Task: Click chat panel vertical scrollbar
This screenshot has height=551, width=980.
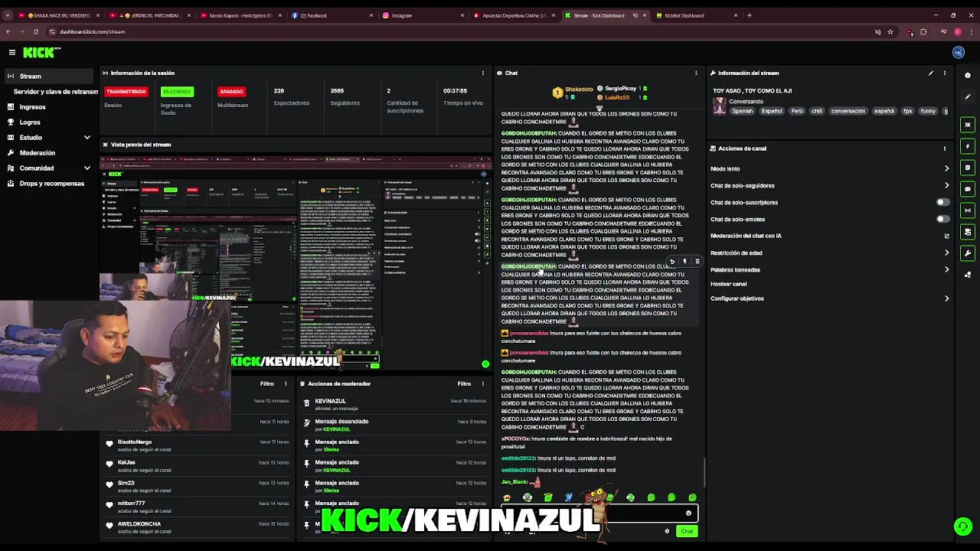Action: (x=704, y=474)
